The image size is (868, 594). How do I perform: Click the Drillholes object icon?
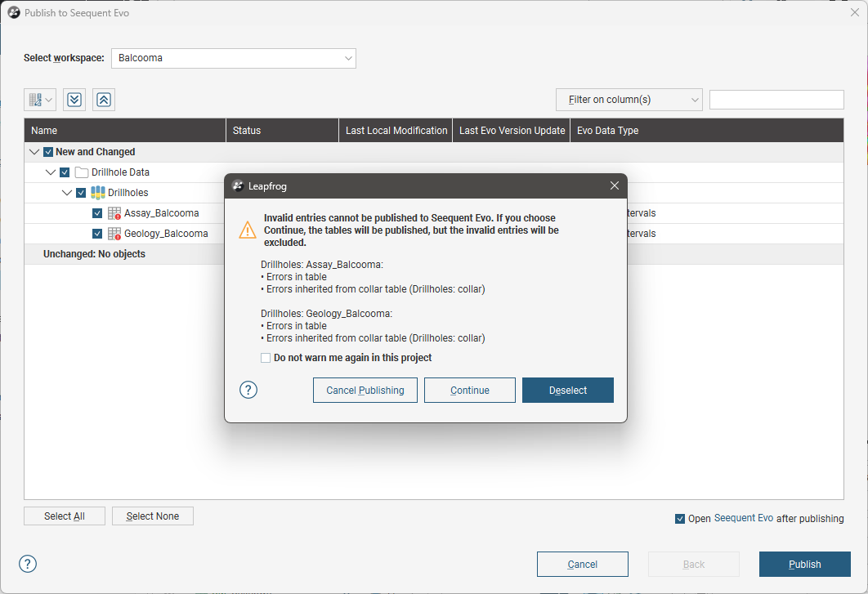(x=98, y=193)
